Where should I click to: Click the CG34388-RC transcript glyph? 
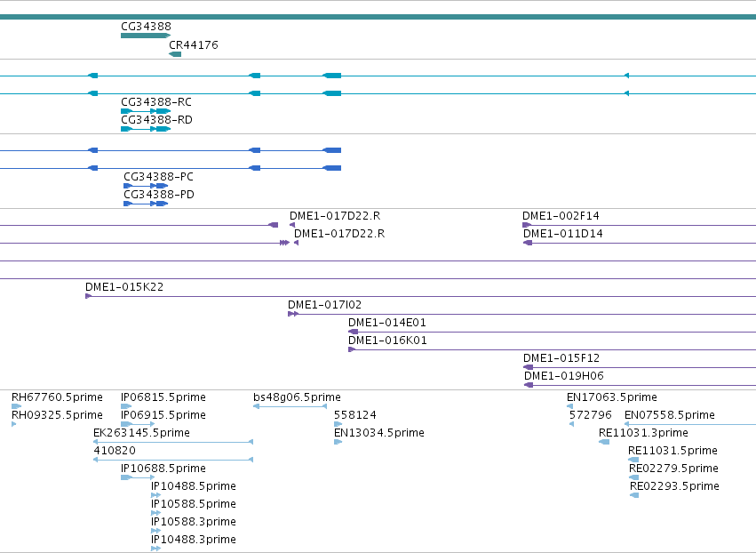click(146, 111)
